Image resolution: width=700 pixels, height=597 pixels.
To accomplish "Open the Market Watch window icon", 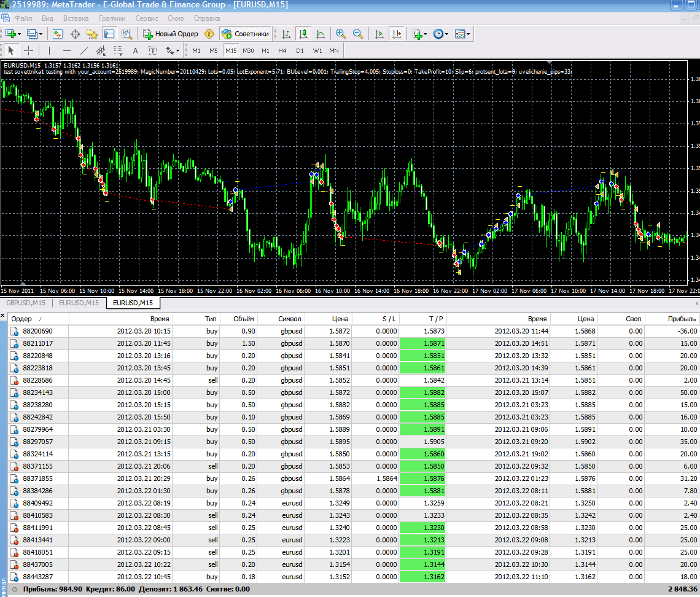I will 58,34.
